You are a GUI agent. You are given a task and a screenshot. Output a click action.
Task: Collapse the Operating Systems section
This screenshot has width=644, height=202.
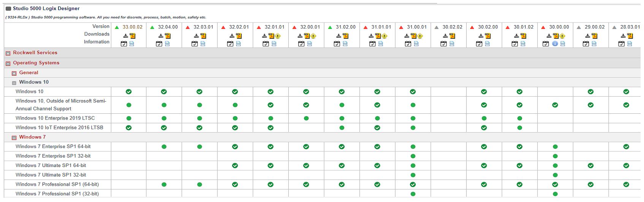[8, 64]
